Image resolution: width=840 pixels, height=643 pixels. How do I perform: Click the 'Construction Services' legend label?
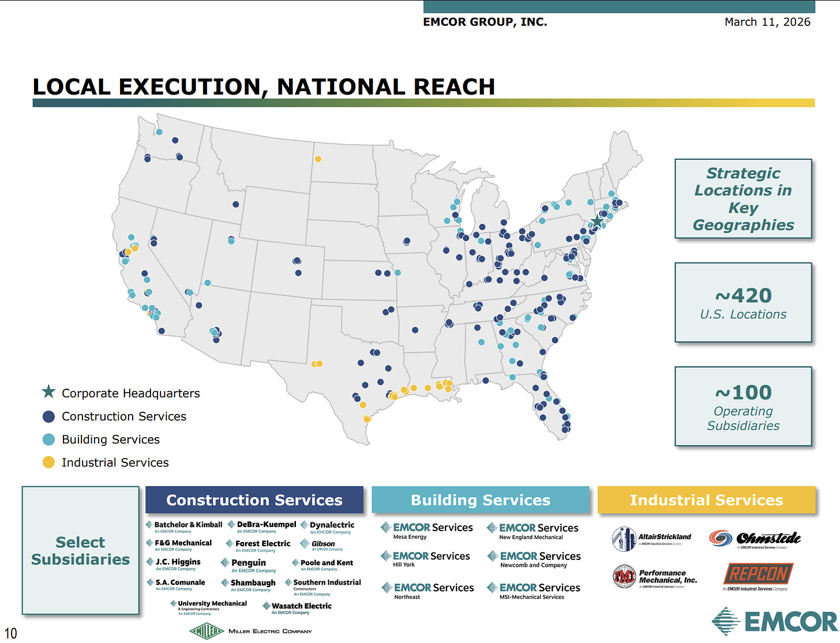pos(124,416)
